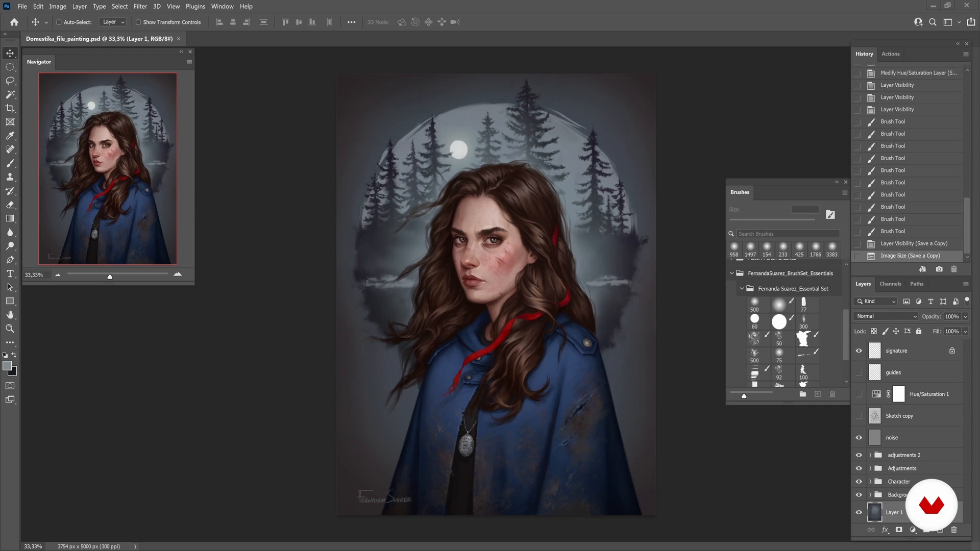This screenshot has width=980, height=551.
Task: Click the zoom in mountains button in Navigator
Action: pyautogui.click(x=178, y=274)
